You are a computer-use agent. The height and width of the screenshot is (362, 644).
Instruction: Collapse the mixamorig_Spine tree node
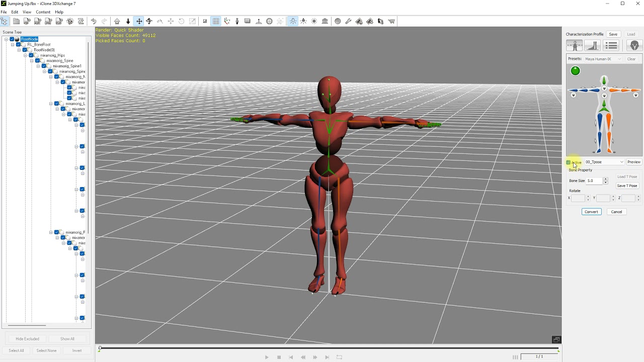point(32,61)
